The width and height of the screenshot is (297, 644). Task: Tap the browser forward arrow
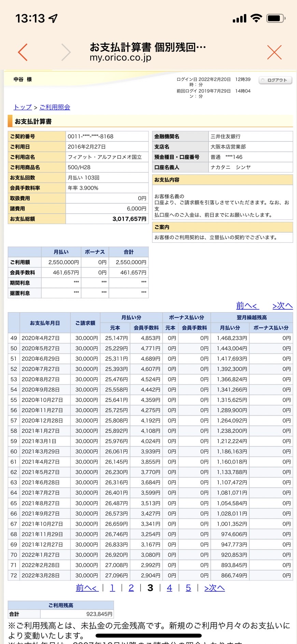coord(66,52)
